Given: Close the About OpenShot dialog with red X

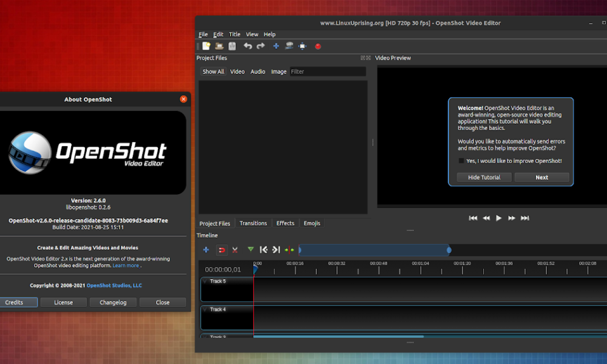Looking at the screenshot, I should click(183, 99).
